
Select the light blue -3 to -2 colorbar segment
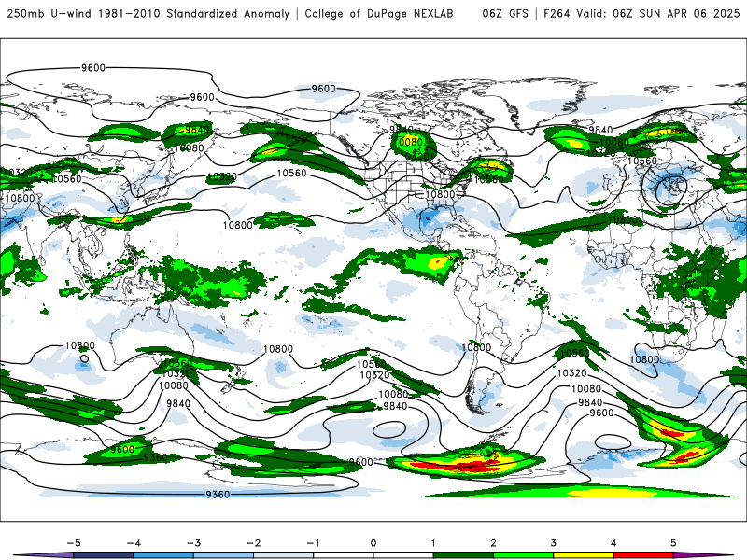tap(223, 555)
